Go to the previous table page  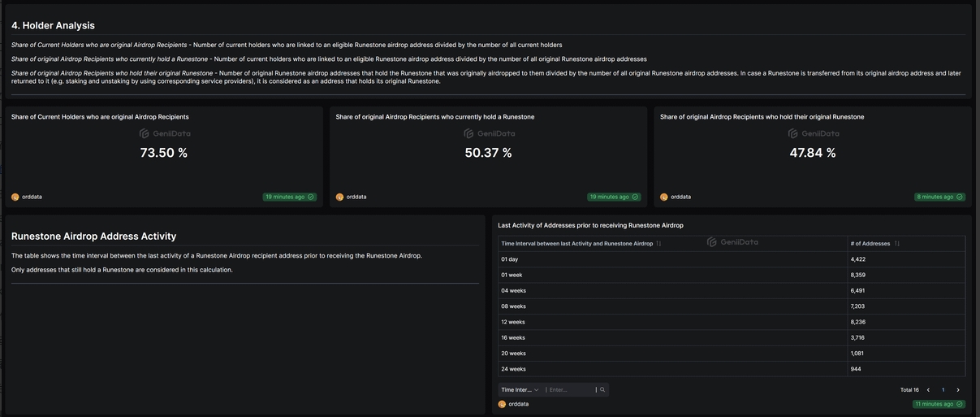[928, 390]
